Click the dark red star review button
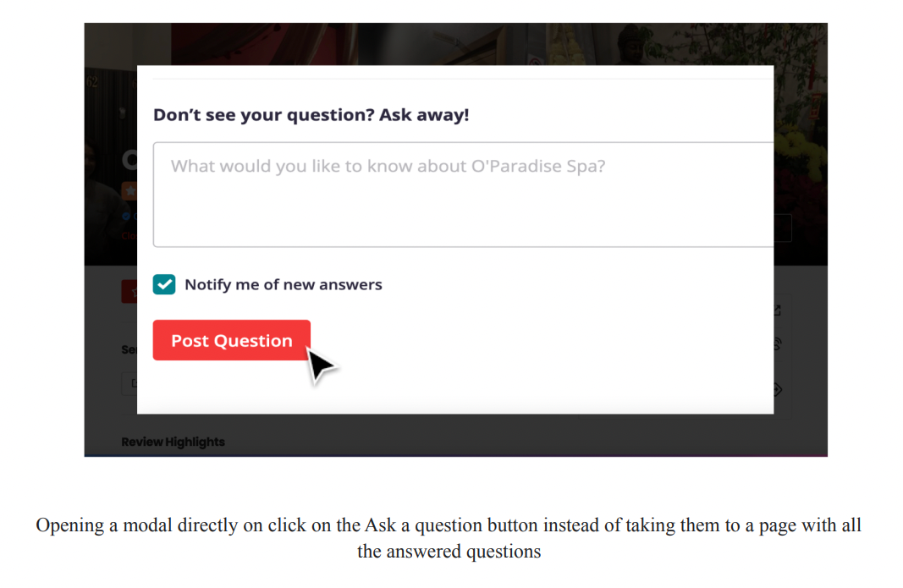 (129, 292)
